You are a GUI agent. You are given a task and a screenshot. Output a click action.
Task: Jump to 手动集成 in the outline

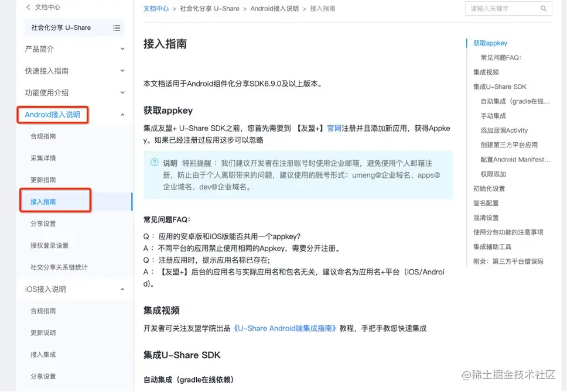tap(493, 116)
